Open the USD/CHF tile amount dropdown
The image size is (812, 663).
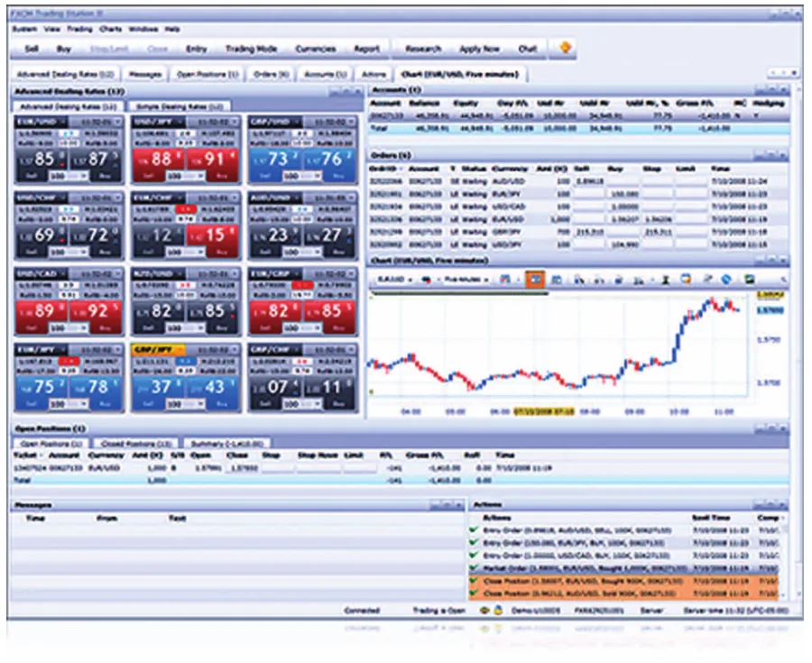pos(69,252)
